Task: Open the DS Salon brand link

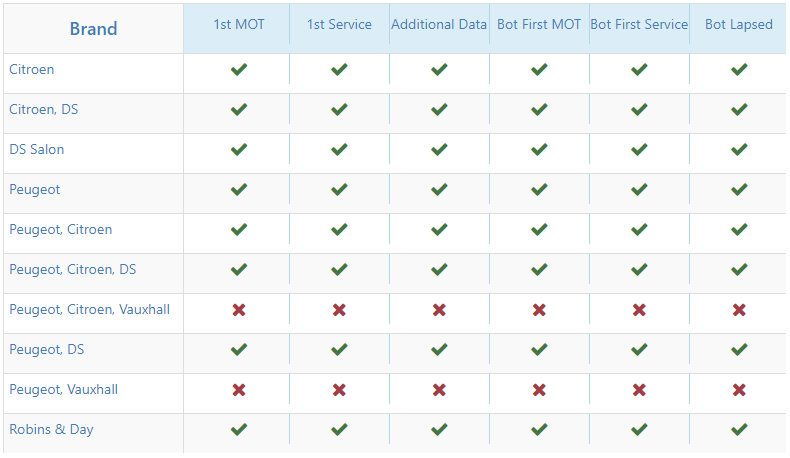Action: tap(37, 150)
